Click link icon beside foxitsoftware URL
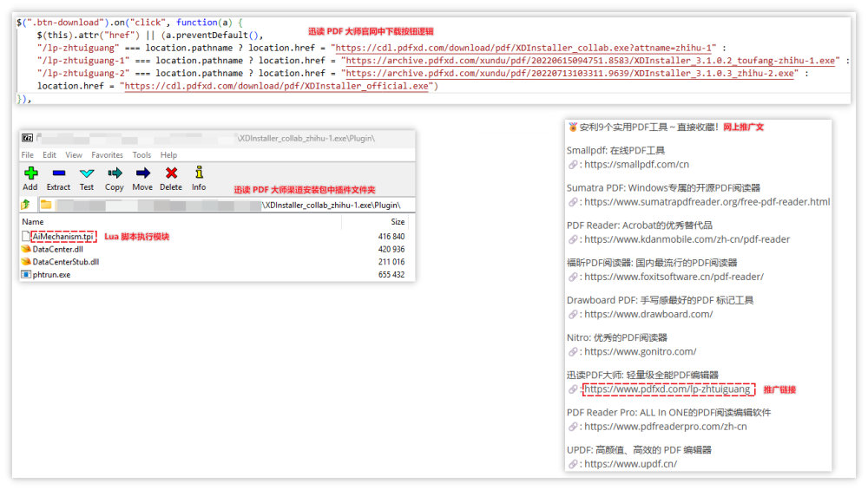Screen dimensions: 868x490 [x=573, y=277]
